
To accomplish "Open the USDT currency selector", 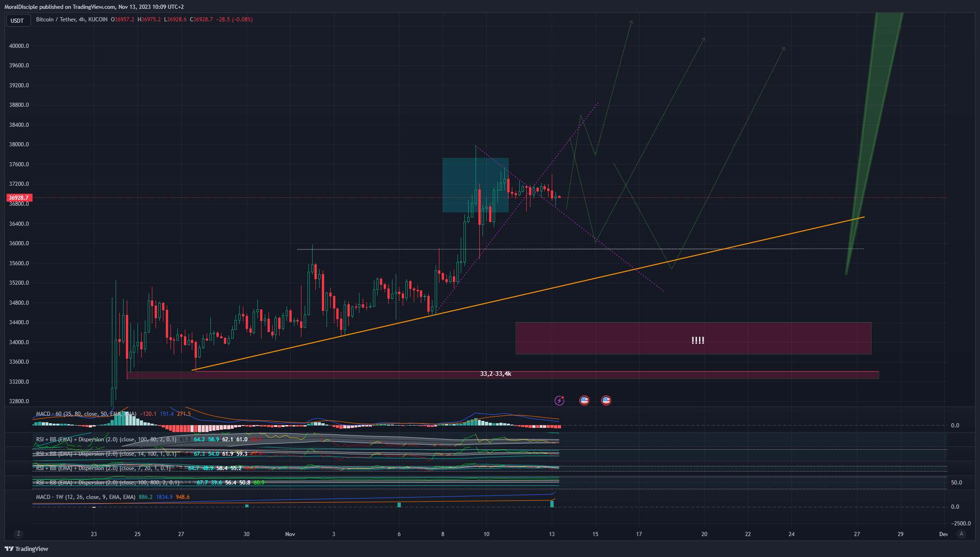I will point(18,20).
